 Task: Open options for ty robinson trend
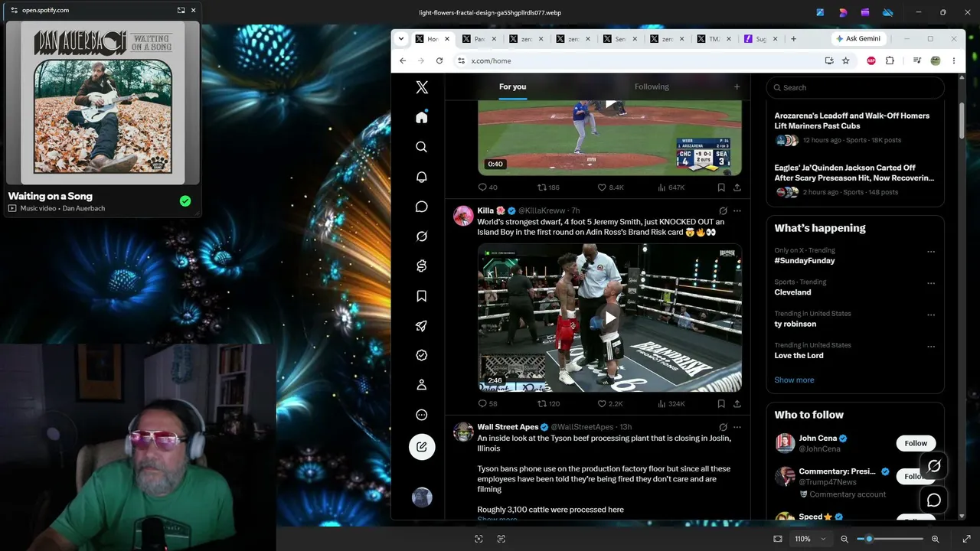931,315
